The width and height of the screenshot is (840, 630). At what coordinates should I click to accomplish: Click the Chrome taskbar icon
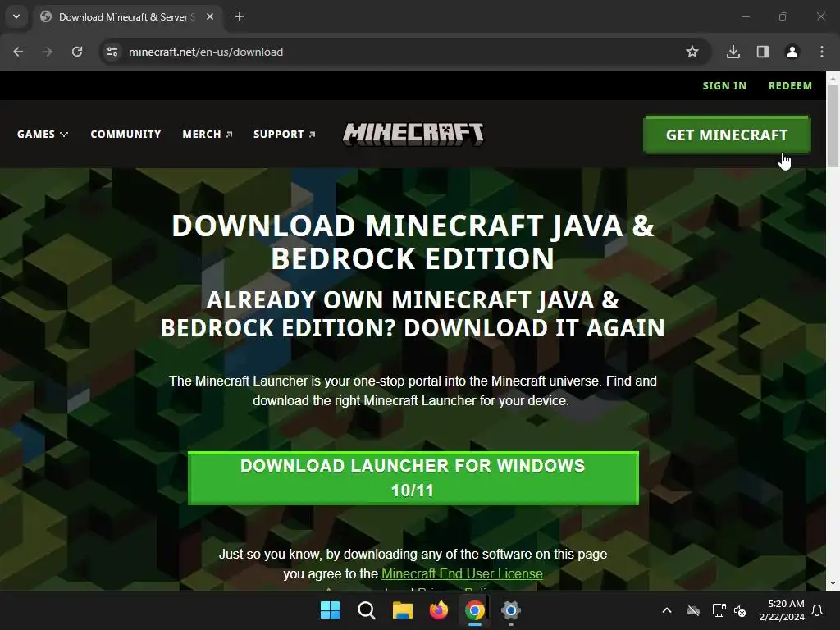pos(475,610)
